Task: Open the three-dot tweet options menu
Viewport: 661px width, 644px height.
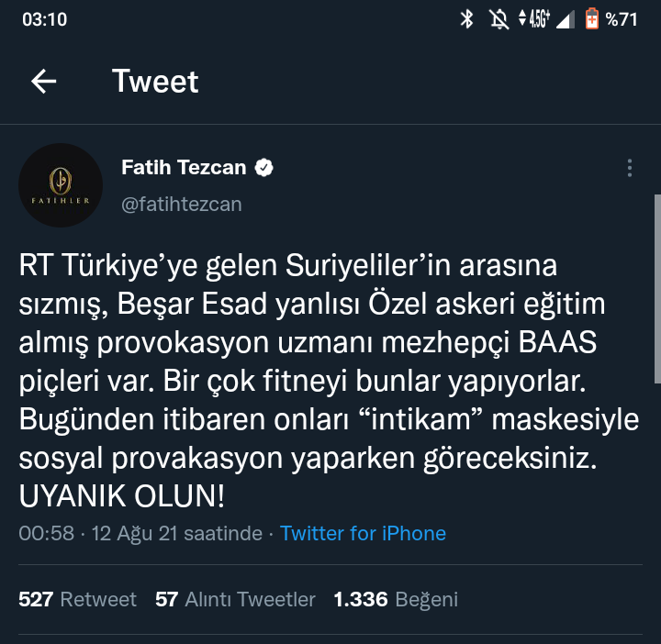Action: point(630,169)
